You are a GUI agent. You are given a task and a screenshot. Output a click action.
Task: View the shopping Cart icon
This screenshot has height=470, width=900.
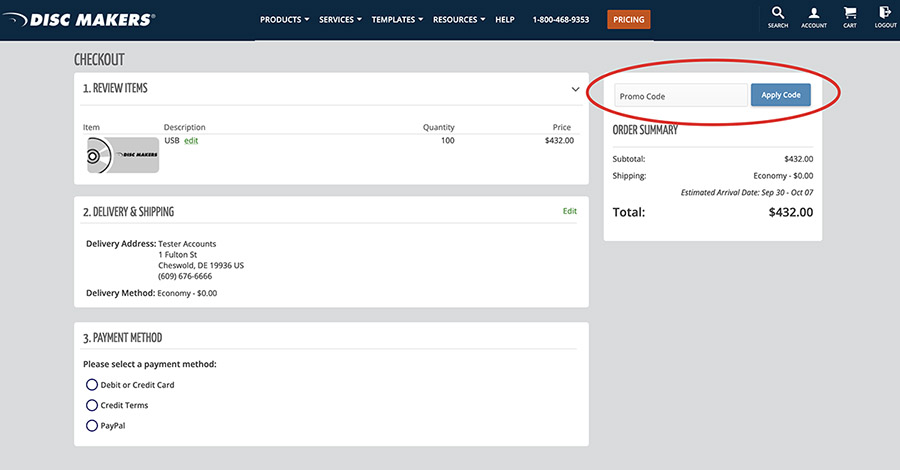pos(850,17)
